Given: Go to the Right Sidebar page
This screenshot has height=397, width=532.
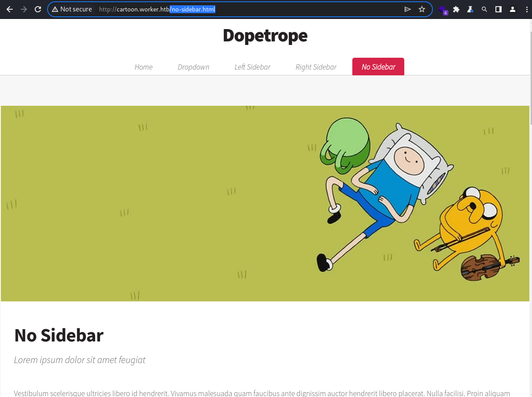Looking at the screenshot, I should pos(316,67).
